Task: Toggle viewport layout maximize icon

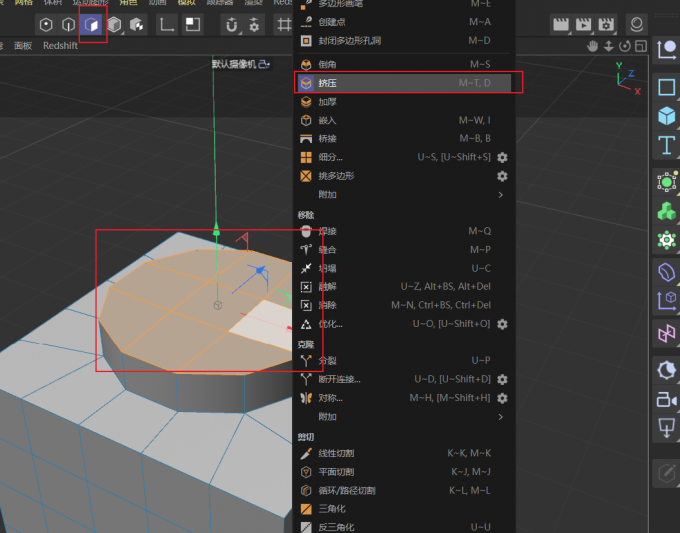Action: click(x=641, y=46)
